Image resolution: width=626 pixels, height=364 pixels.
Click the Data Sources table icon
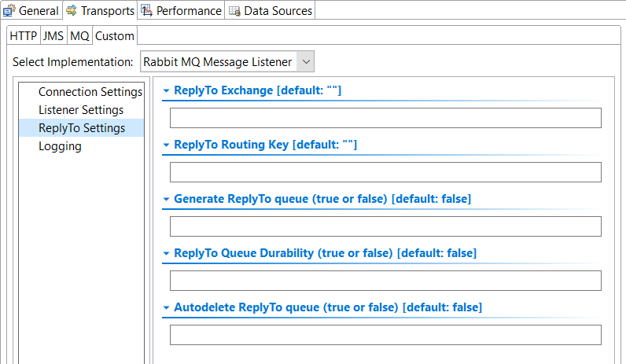click(x=234, y=11)
